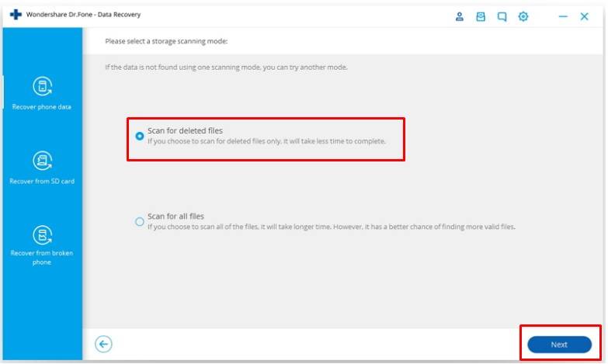Click the deleted files description text
Screen dimensions: 608x364
click(266, 141)
